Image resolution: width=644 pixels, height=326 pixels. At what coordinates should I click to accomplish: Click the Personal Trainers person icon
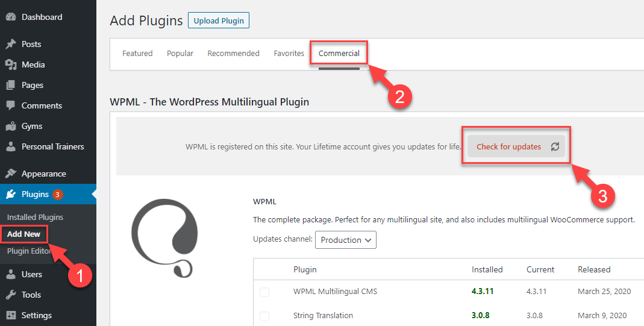click(x=11, y=146)
